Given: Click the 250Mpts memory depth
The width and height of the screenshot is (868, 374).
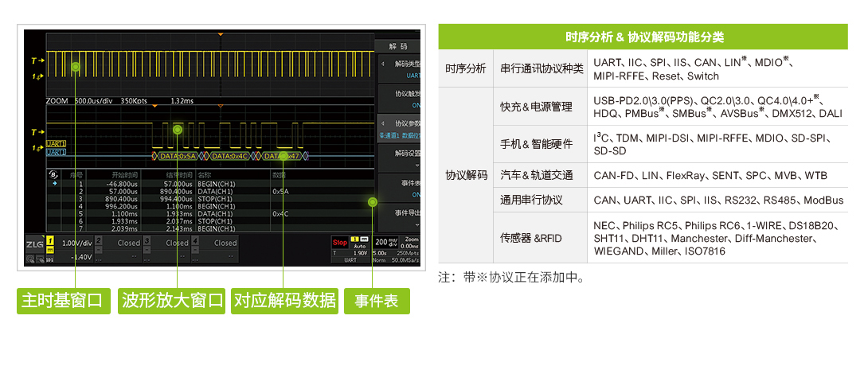Looking at the screenshot, I should pos(408,253).
